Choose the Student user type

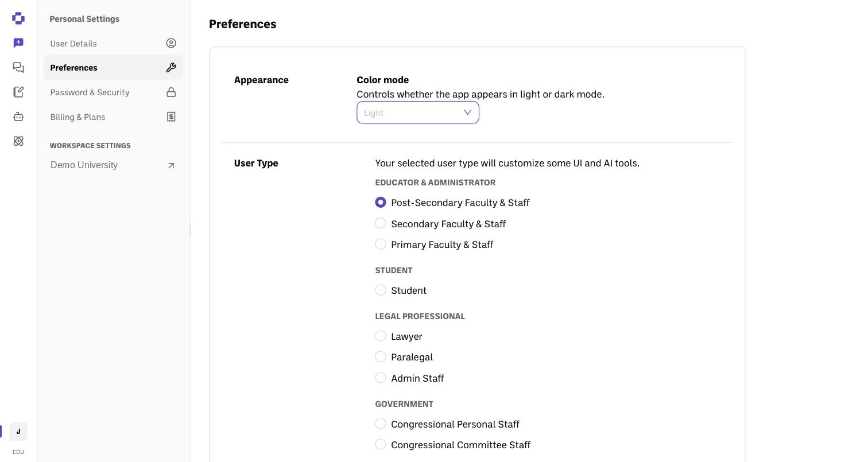point(381,290)
